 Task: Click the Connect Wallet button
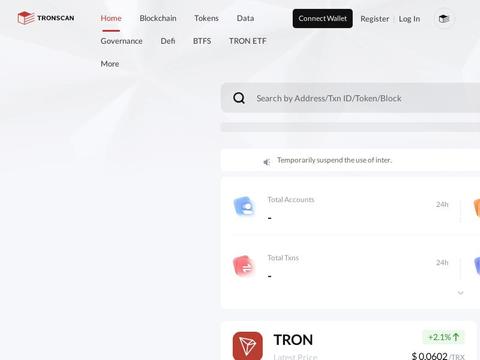pyautogui.click(x=322, y=18)
